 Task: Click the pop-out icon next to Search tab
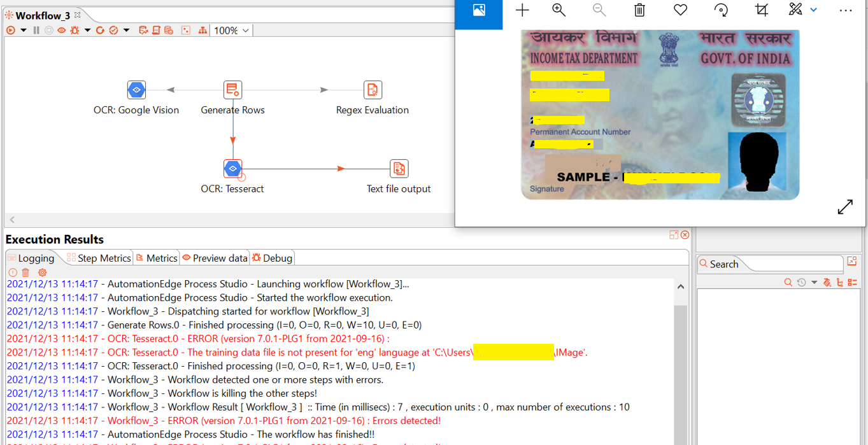coord(852,261)
